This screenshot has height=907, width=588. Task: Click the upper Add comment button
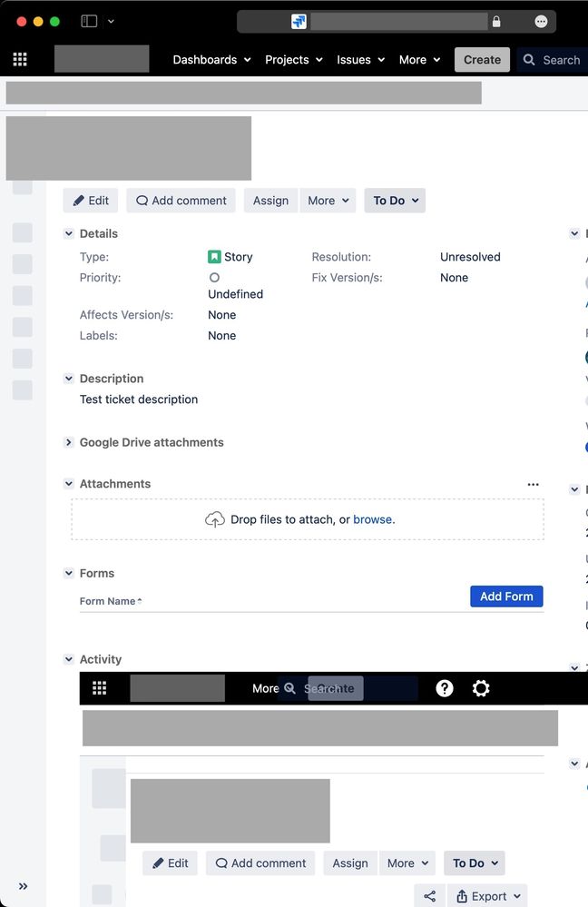(181, 200)
